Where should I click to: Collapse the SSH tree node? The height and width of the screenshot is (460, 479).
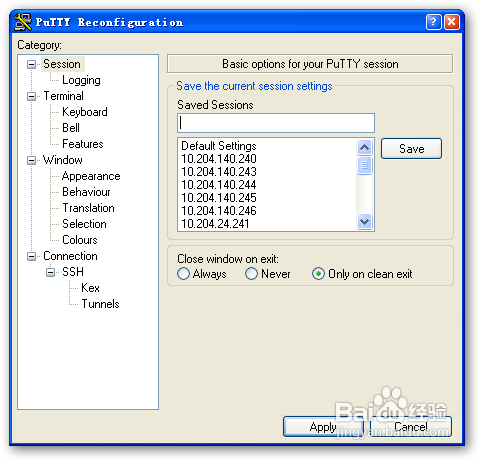50,272
